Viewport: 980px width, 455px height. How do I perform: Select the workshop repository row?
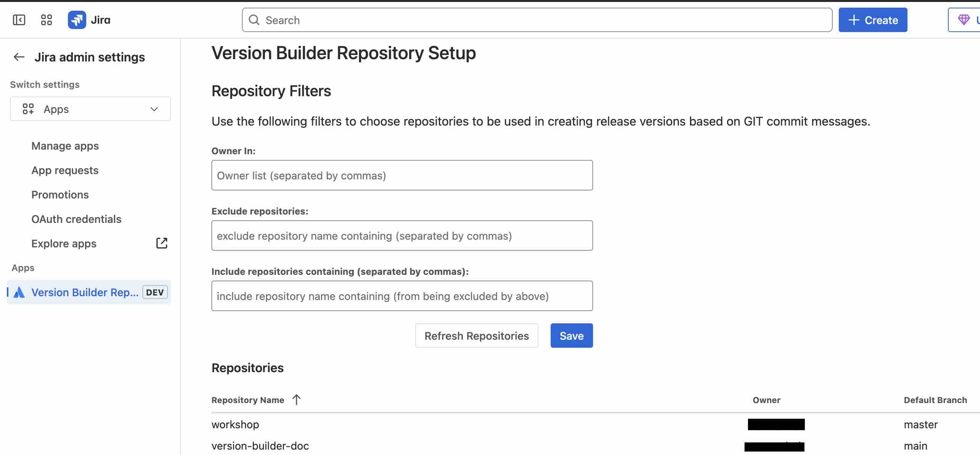coord(595,424)
